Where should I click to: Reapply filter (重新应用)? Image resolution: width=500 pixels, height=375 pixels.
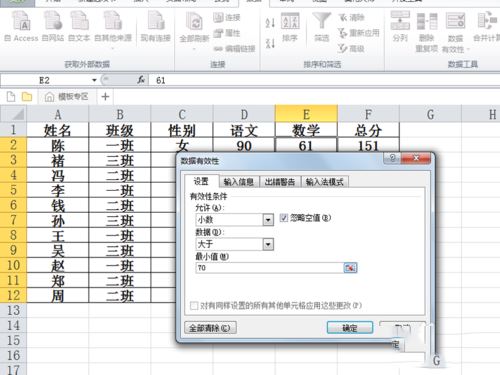pos(359,33)
